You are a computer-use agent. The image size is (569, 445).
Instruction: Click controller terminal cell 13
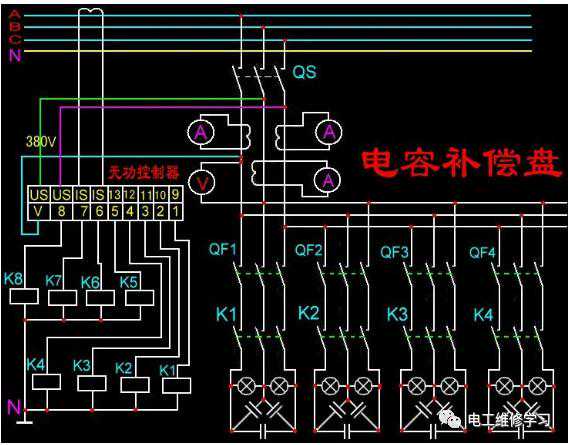[115, 195]
